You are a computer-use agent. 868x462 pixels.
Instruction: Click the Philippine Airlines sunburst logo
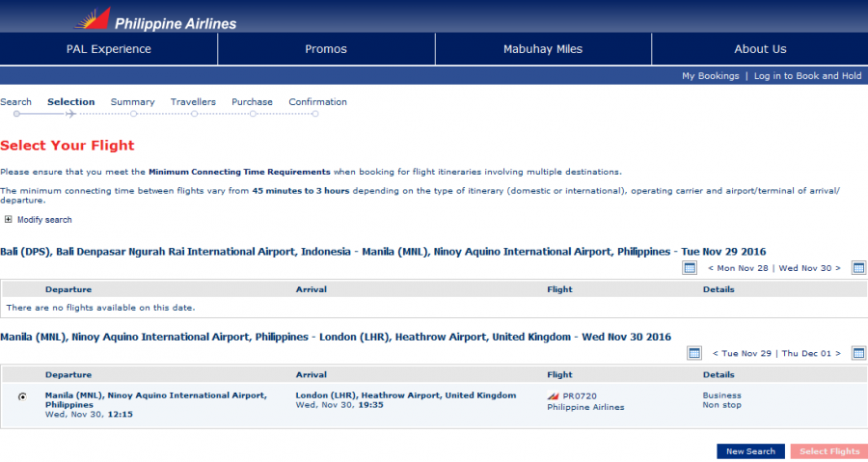92,18
